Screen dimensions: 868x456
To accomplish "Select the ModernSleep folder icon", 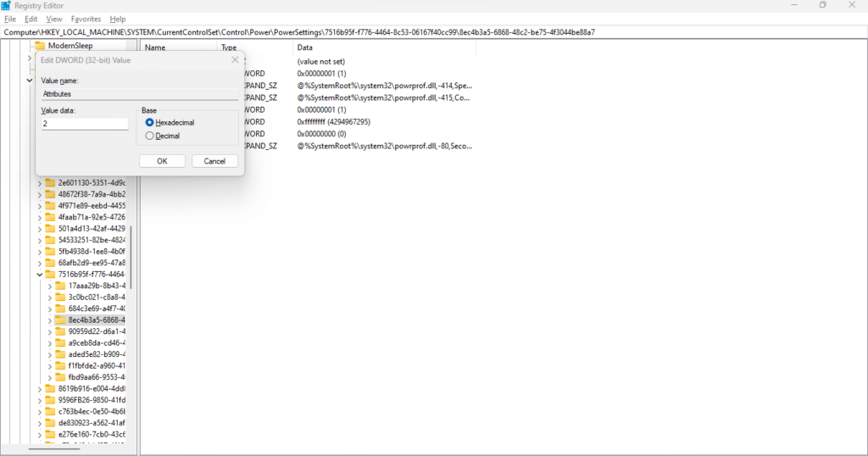I will click(x=40, y=46).
